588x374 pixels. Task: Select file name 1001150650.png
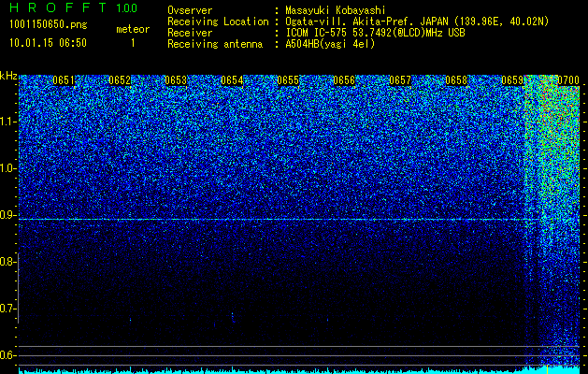click(49, 24)
